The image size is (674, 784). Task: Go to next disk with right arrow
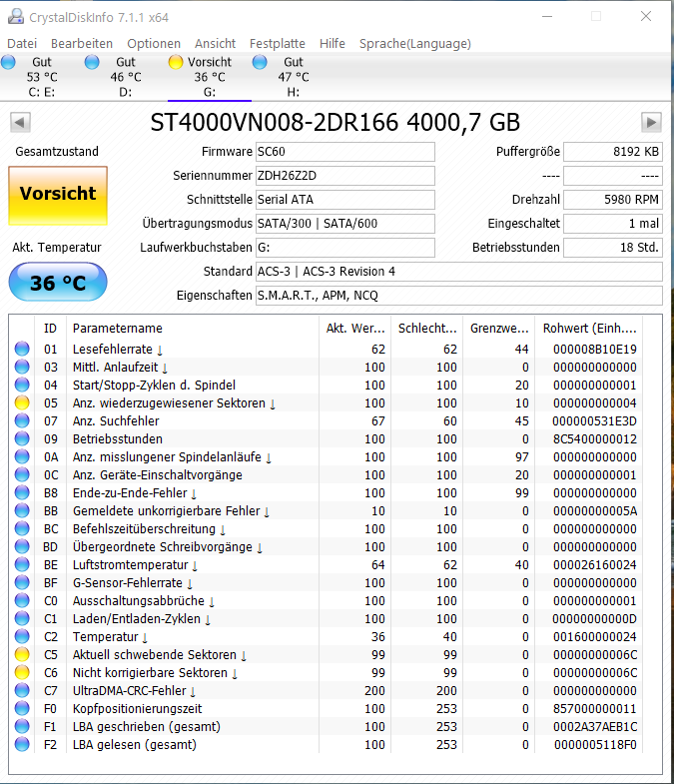651,122
